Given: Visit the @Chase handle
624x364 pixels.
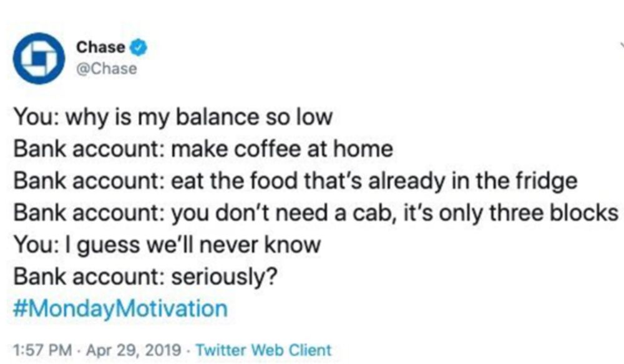Looking at the screenshot, I should coord(107,69).
